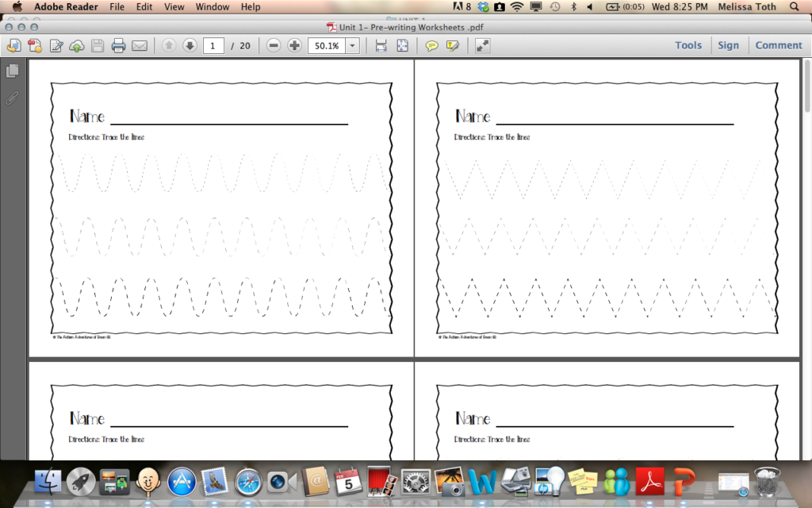Click the user name Melissa Toth
Viewport: 812px width, 508px height.
pyautogui.click(x=747, y=6)
